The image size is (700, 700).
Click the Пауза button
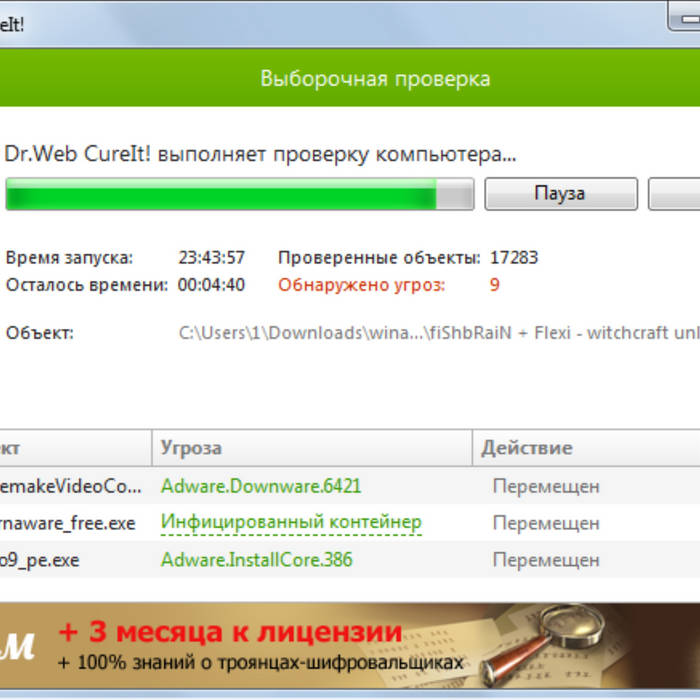pyautogui.click(x=560, y=194)
